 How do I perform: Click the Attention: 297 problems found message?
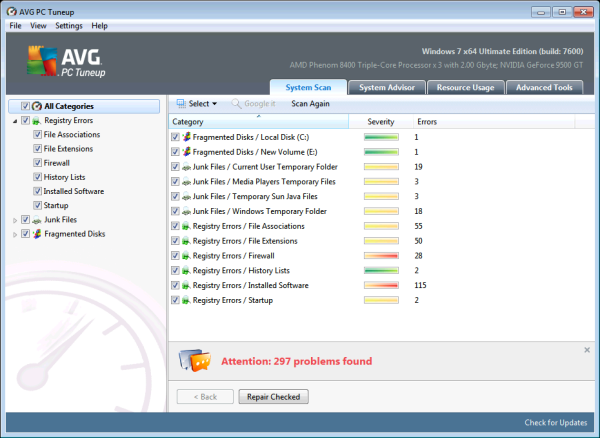[297, 361]
